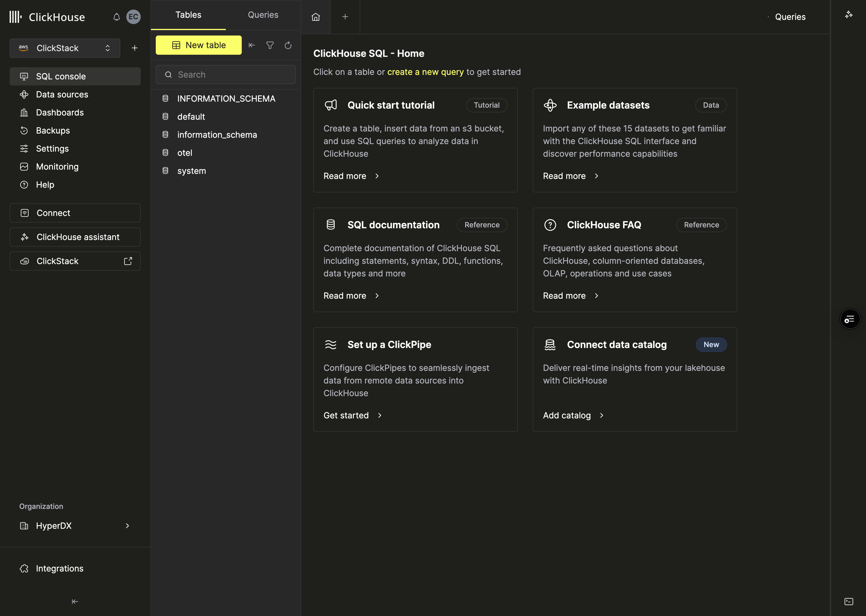Click the ClickHouse logo

tap(47, 17)
